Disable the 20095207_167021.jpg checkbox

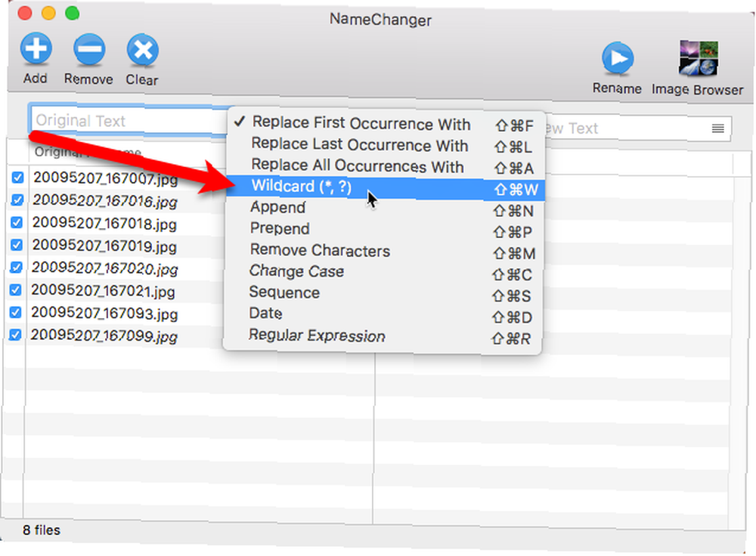[x=16, y=289]
